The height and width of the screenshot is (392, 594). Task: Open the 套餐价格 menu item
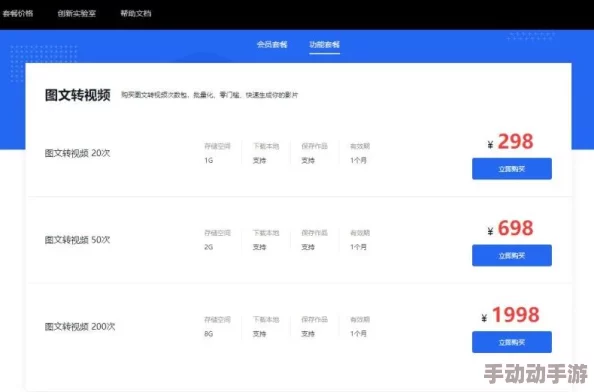18,14
